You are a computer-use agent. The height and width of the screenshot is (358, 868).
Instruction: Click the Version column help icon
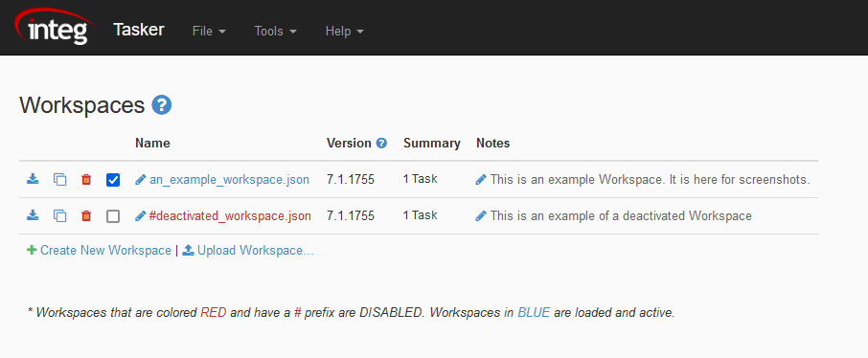pos(381,143)
